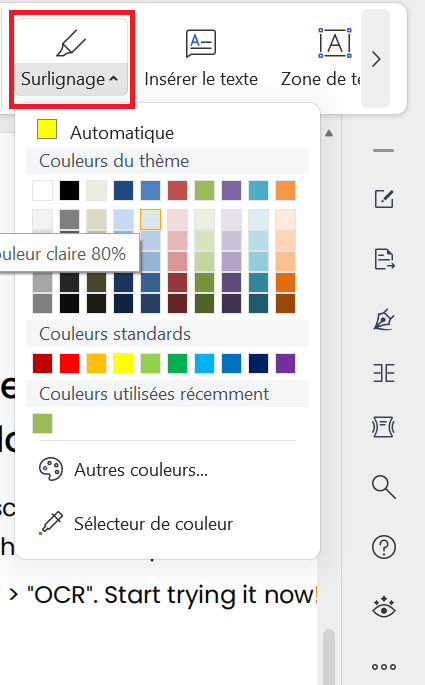Viewport: 425px width, 685px height.
Task: Reuse the recent green color swatch
Action: click(42, 423)
